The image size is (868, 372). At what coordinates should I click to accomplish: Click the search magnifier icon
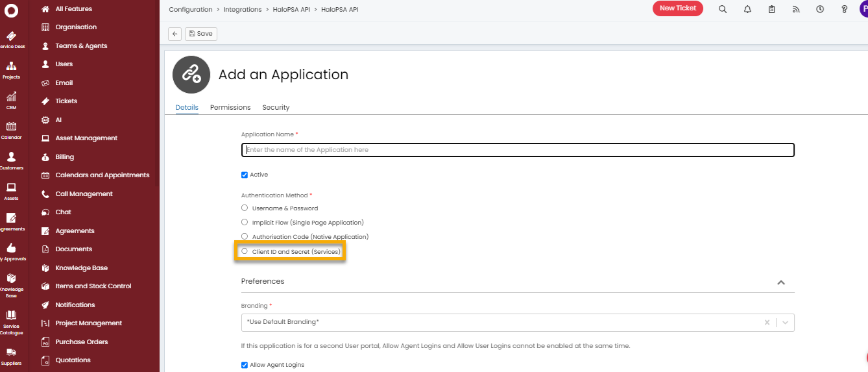723,9
